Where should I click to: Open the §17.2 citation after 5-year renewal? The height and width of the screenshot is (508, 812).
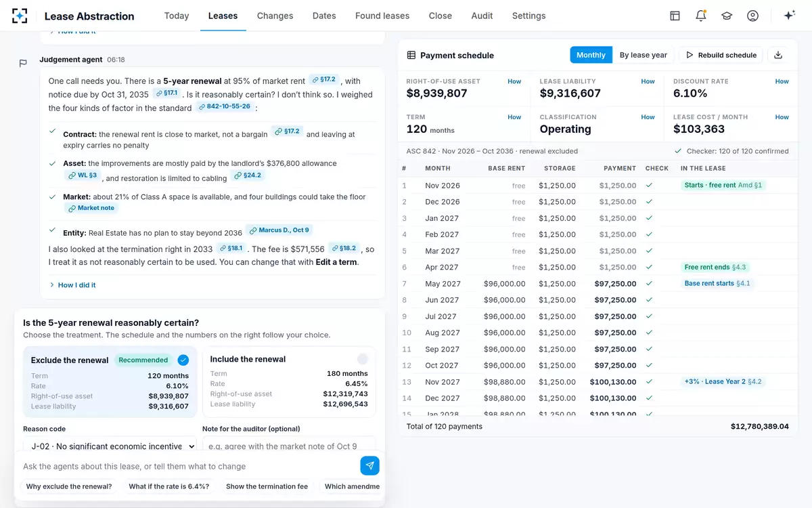click(x=324, y=80)
